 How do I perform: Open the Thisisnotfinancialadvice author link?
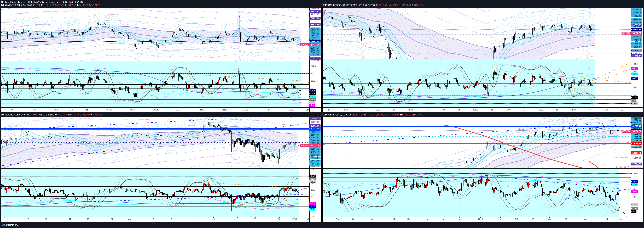(x=13, y=2)
